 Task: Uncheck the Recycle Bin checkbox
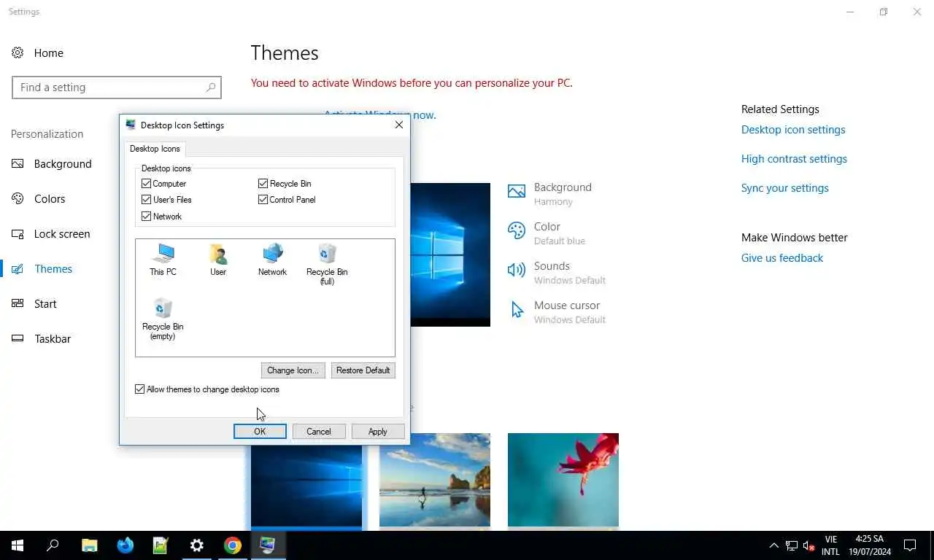pyautogui.click(x=263, y=184)
